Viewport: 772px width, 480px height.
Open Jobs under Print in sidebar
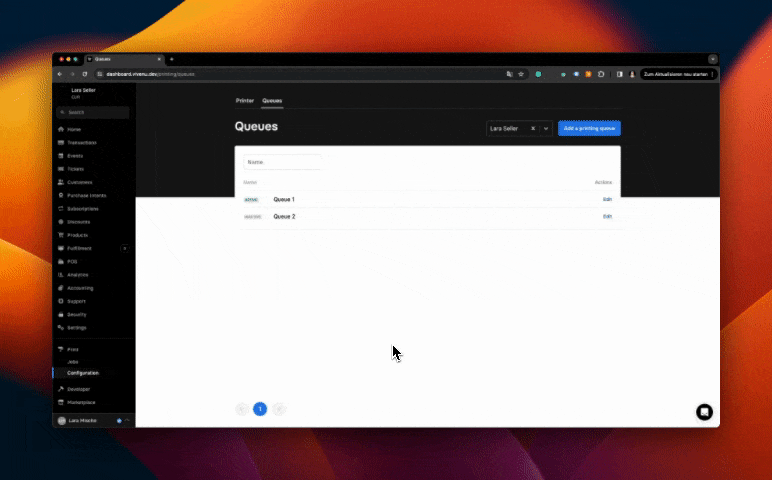(x=73, y=361)
